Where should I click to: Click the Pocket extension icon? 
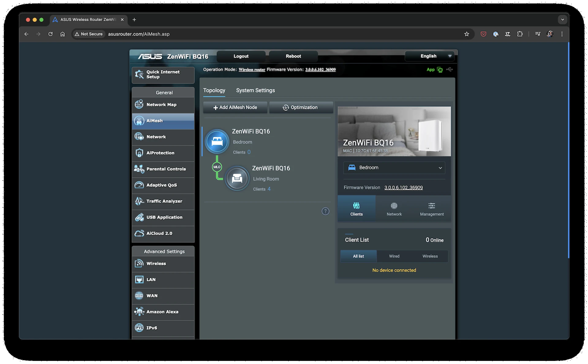483,34
